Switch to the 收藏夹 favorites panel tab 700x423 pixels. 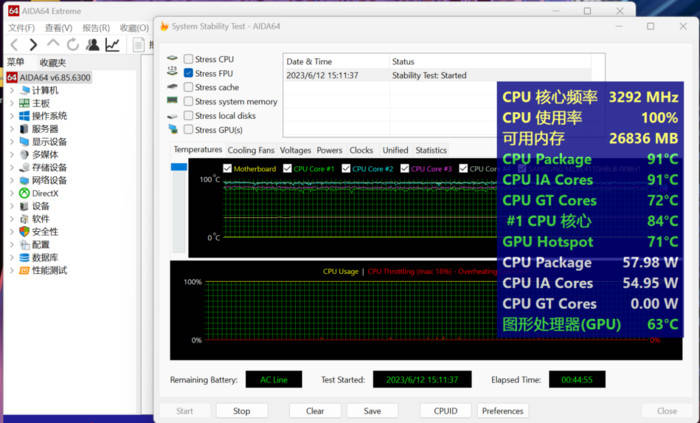point(53,62)
